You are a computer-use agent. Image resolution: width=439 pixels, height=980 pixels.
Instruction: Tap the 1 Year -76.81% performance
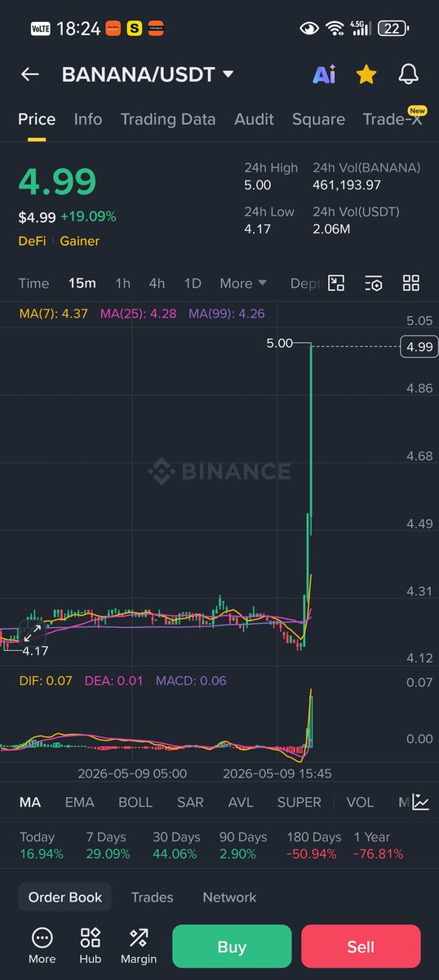378,845
